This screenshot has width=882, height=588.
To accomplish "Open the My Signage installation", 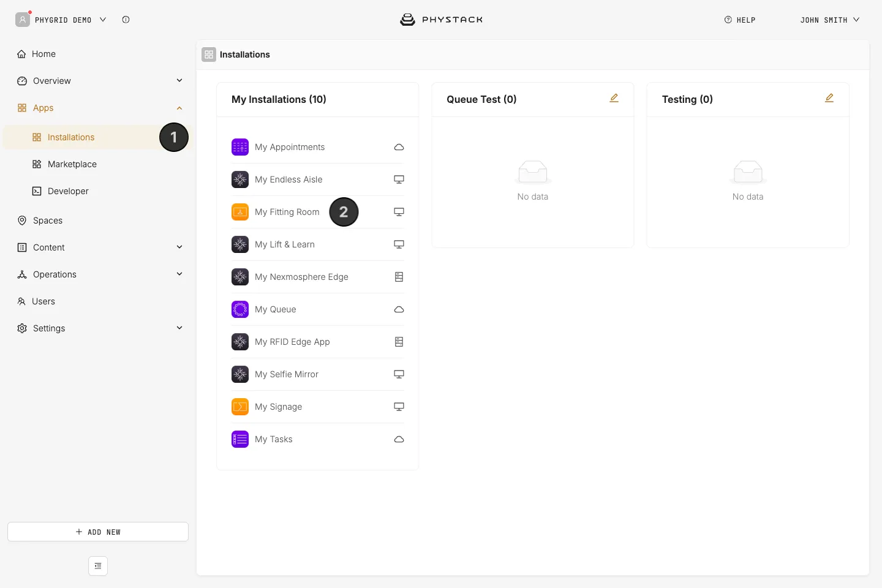I will (x=318, y=407).
